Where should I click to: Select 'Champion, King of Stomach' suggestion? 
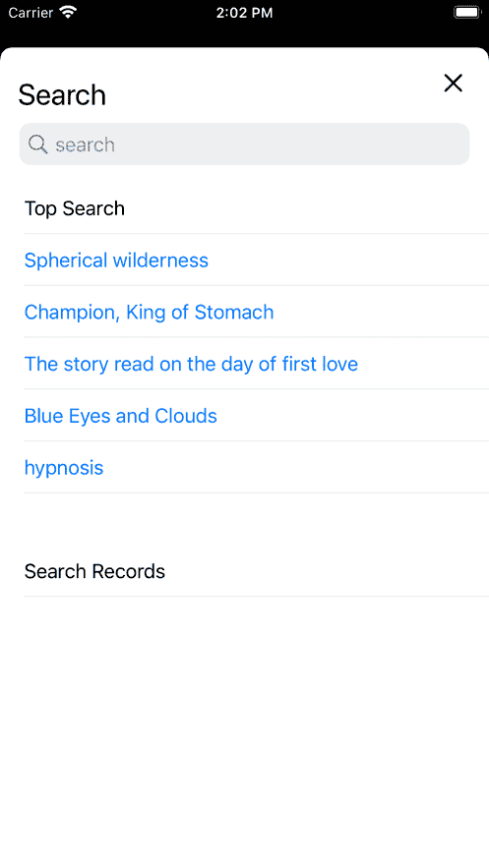pyautogui.click(x=149, y=313)
